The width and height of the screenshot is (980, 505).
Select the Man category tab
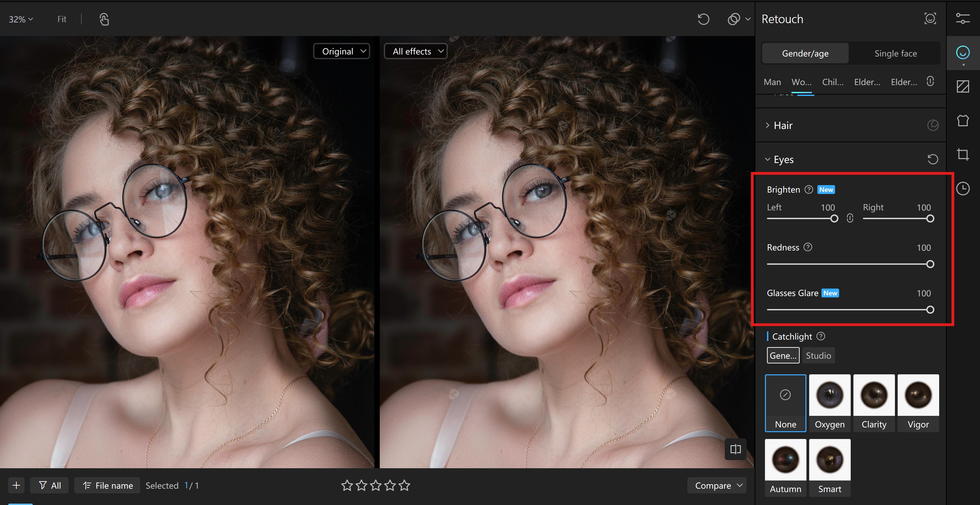pos(772,82)
